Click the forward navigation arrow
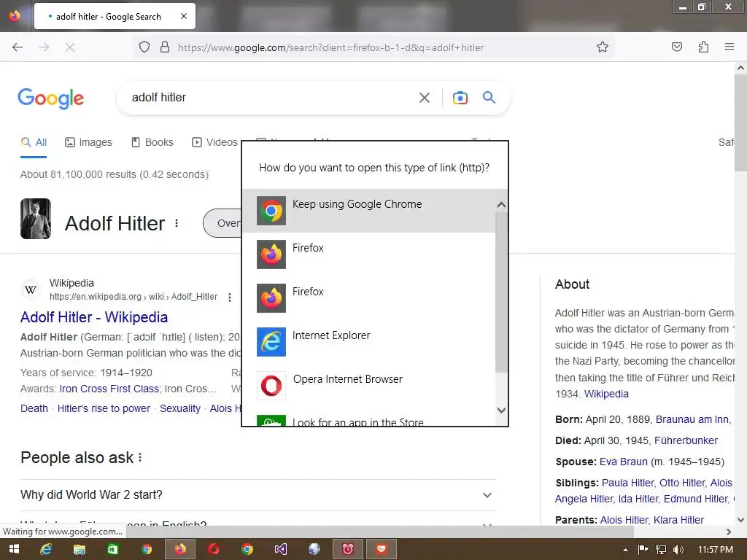The width and height of the screenshot is (747, 560). 44,47
